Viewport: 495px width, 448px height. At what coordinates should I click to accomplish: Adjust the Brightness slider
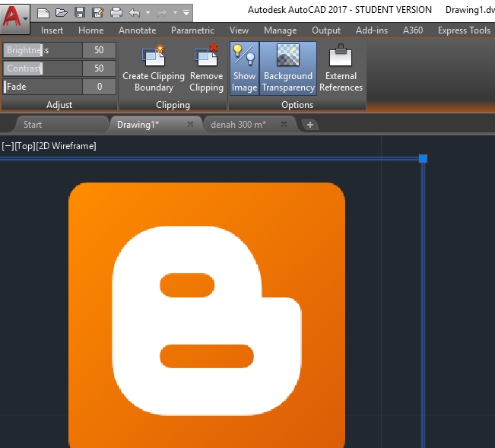(x=42, y=50)
